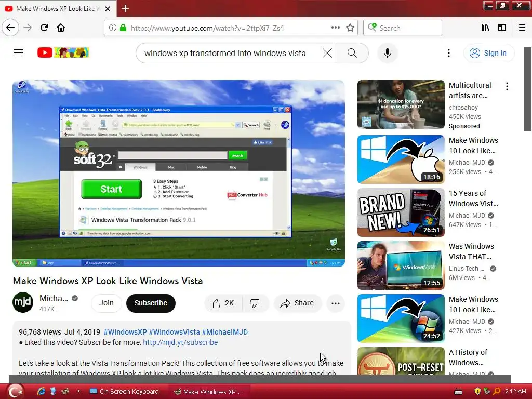
Task: Open a new tab with the plus button
Action: (x=125, y=8)
